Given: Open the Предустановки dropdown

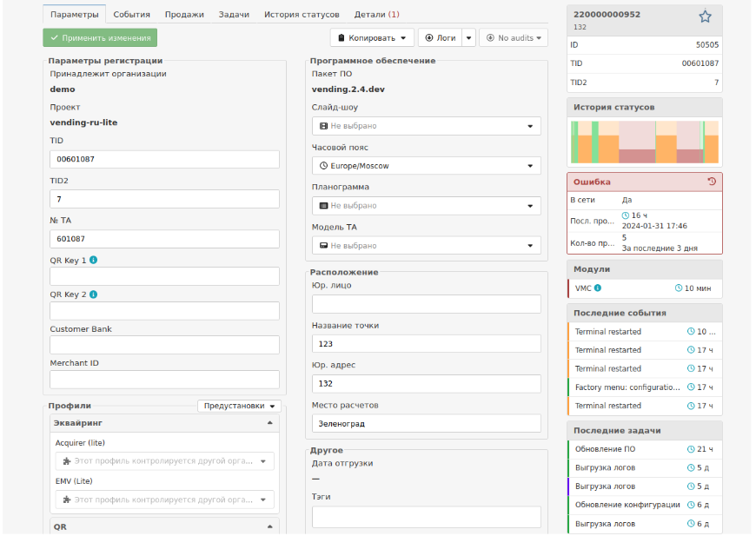Looking at the screenshot, I should tap(239, 406).
